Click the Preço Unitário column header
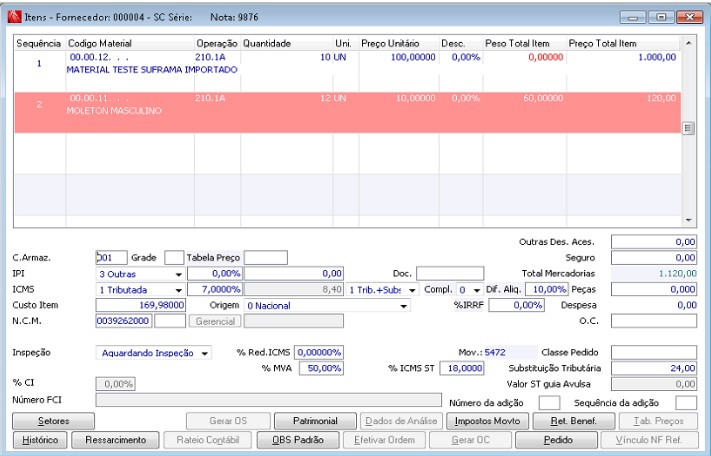The height and width of the screenshot is (456, 711). (x=399, y=44)
